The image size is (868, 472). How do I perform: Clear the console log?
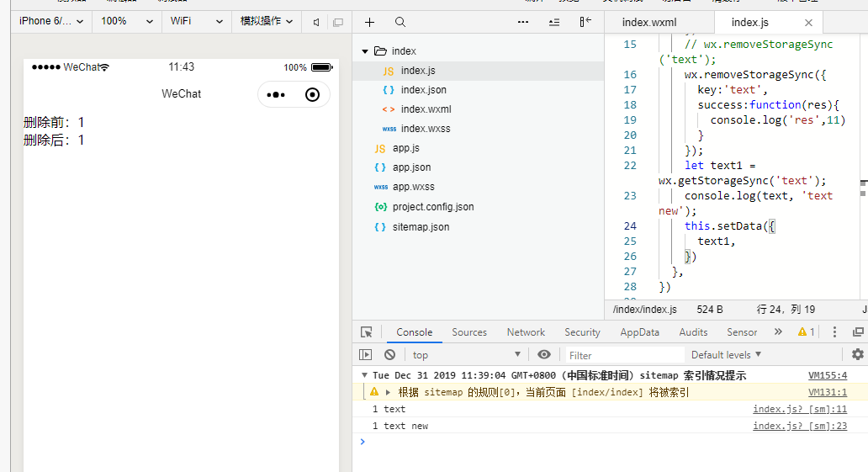(389, 354)
